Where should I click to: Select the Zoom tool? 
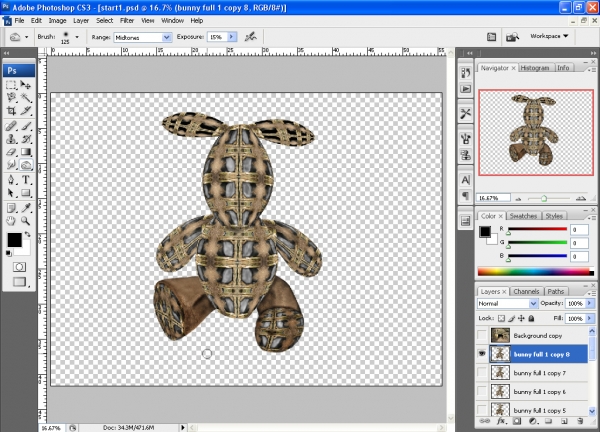pyautogui.click(x=26, y=221)
